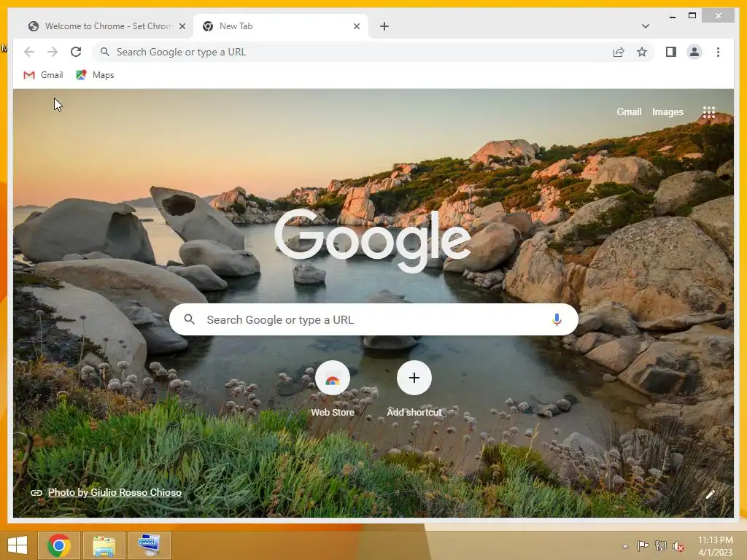
Task: Open the Photo by Giulio Rosso Chioso link
Action: coord(115,492)
